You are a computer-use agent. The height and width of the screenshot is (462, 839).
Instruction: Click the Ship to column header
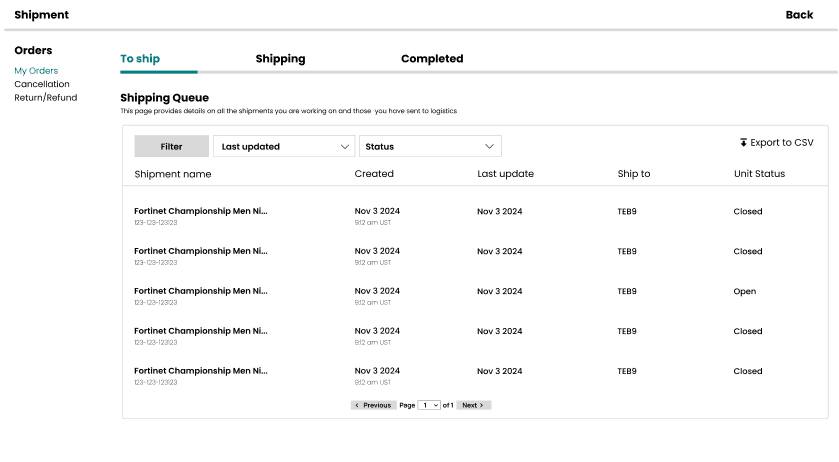click(x=634, y=174)
